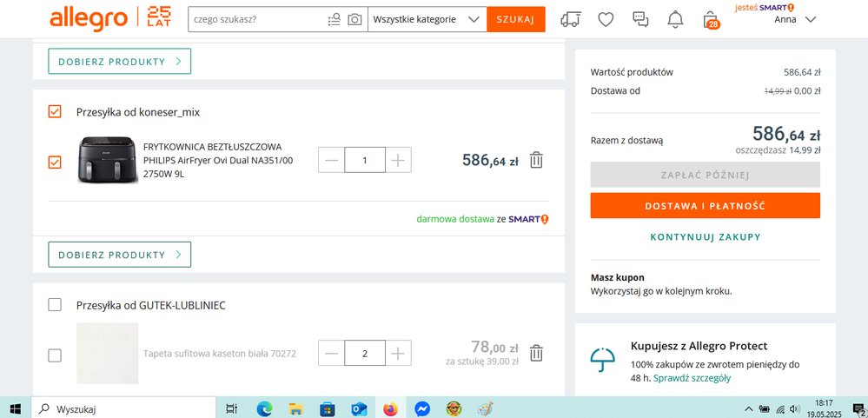Open battery status tray icon
868x418 pixels.
click(765, 409)
